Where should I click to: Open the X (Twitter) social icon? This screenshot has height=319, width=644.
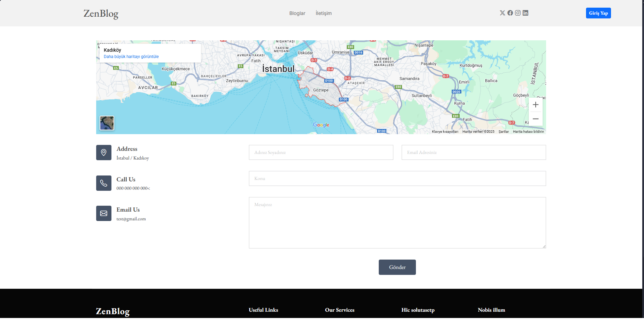tap(502, 13)
